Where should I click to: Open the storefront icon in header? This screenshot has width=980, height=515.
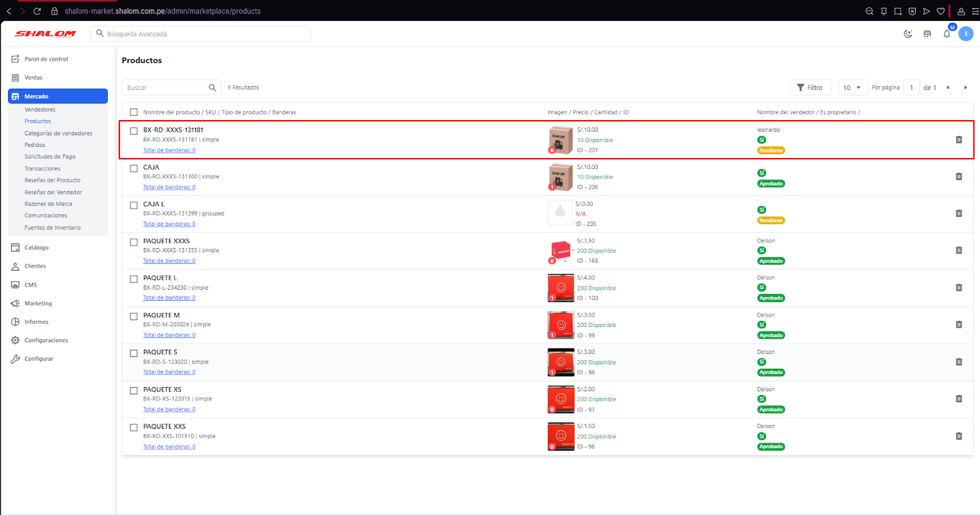pyautogui.click(x=927, y=34)
